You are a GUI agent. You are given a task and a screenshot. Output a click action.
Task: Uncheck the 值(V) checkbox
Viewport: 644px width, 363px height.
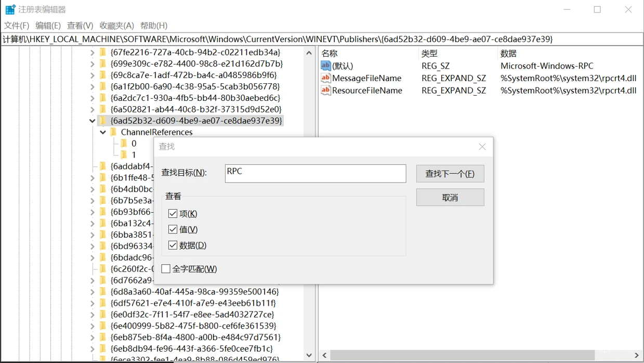(173, 229)
